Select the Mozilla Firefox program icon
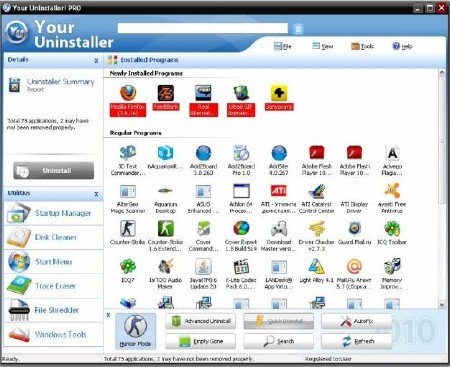450x367 pixels. click(x=128, y=93)
